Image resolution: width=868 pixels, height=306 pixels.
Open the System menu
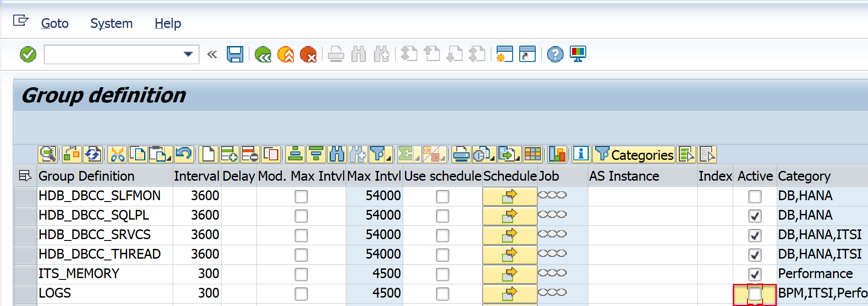click(111, 23)
